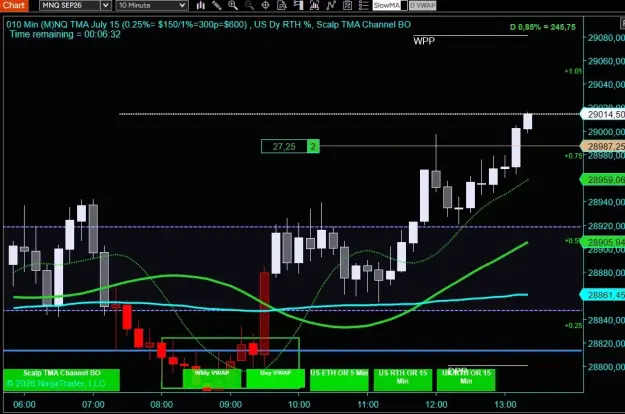The width and height of the screenshot is (625, 414).
Task: Click the WPP pivot label
Action: click(x=424, y=41)
